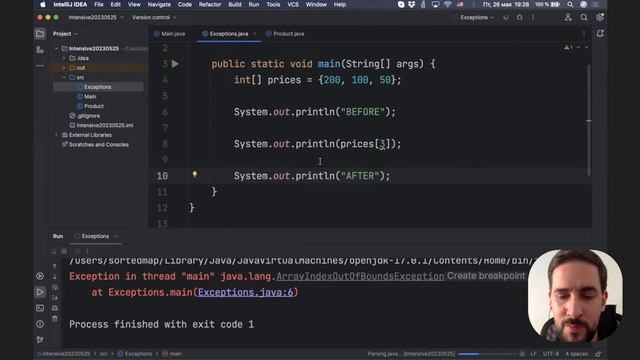Screen dimensions: 640x360
Task: Expand External Libraries node
Action: pyautogui.click(x=56, y=135)
